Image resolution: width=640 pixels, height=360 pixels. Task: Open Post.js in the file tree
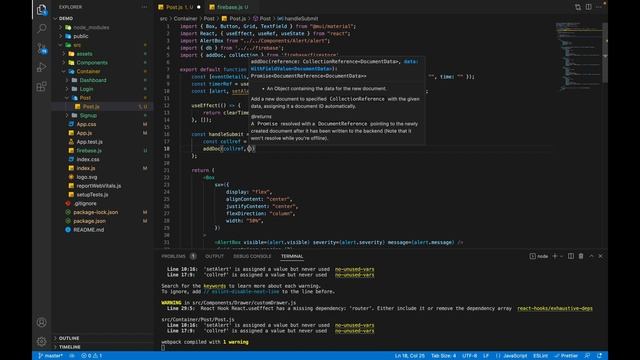[102, 107]
